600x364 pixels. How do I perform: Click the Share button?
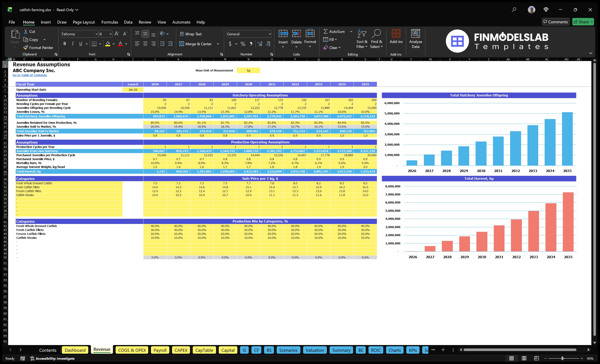click(x=583, y=22)
